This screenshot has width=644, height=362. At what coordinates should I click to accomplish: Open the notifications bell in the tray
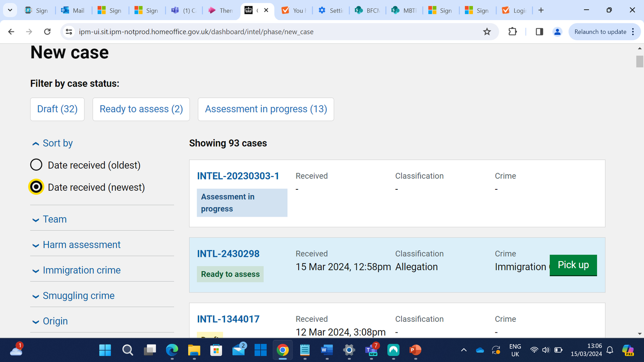pos(610,350)
